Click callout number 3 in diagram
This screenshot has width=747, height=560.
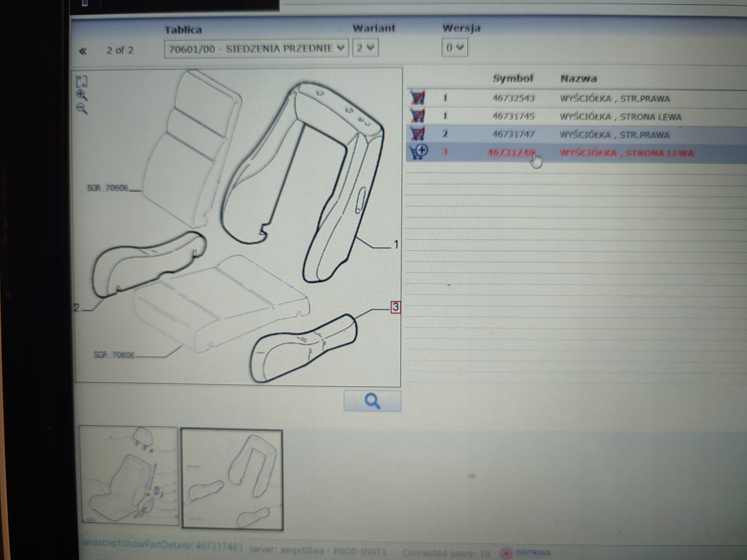pos(395,307)
